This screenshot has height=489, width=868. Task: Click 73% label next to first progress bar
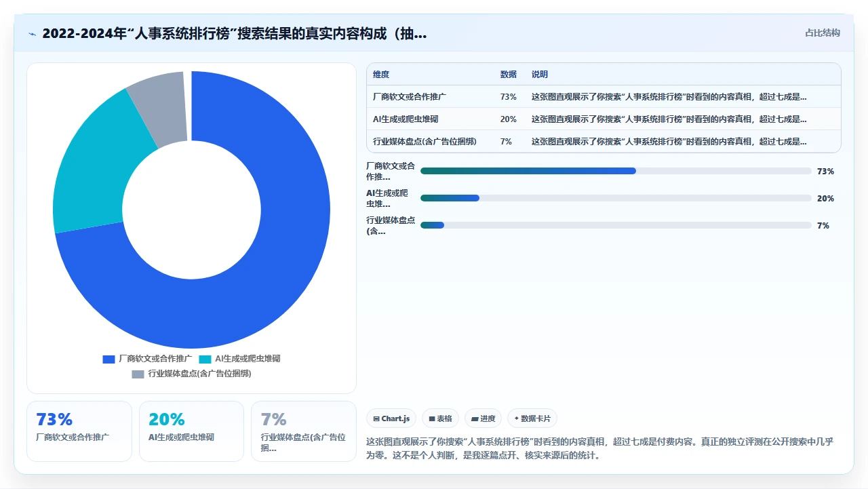click(825, 172)
